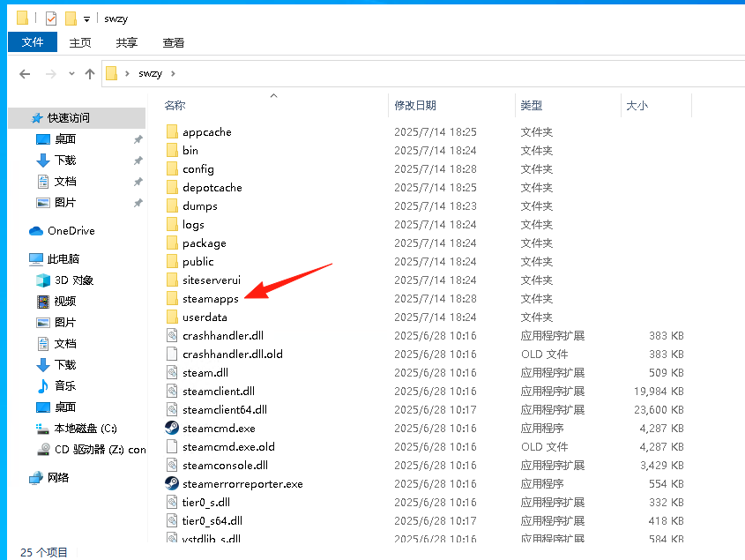Open the CD 驱动器 (Z:) drive
This screenshot has height=560, width=745.
[100, 450]
